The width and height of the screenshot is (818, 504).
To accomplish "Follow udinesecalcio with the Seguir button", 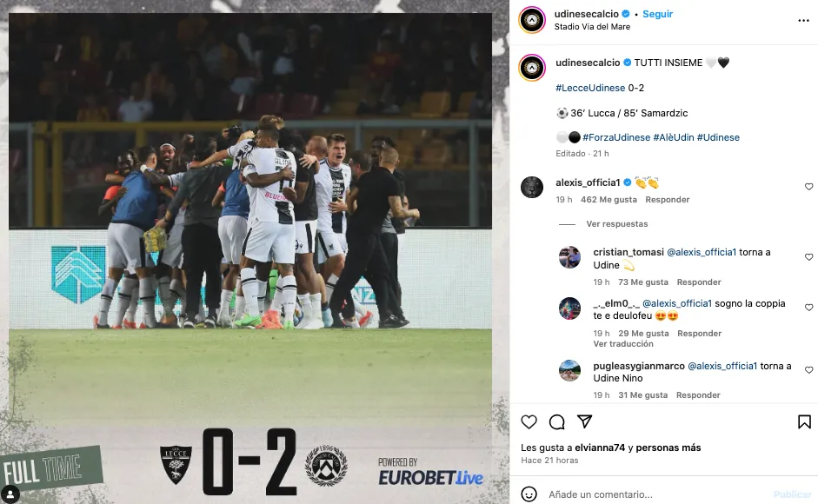I will click(657, 14).
